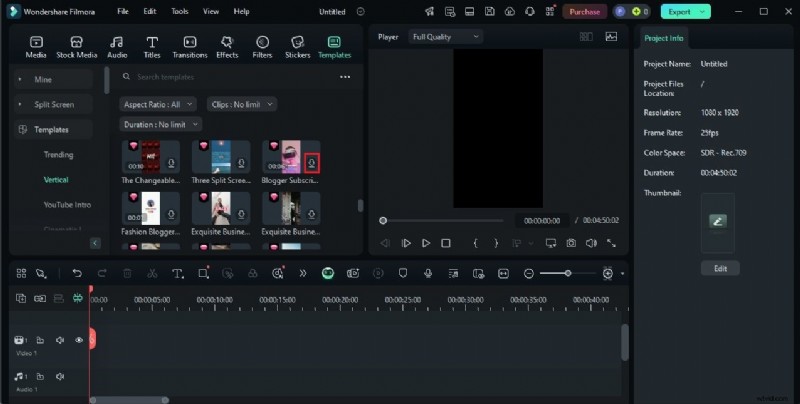Click the split scissors tool in timeline toolbar
Image resolution: width=800 pixels, height=404 pixels.
pyautogui.click(x=152, y=273)
